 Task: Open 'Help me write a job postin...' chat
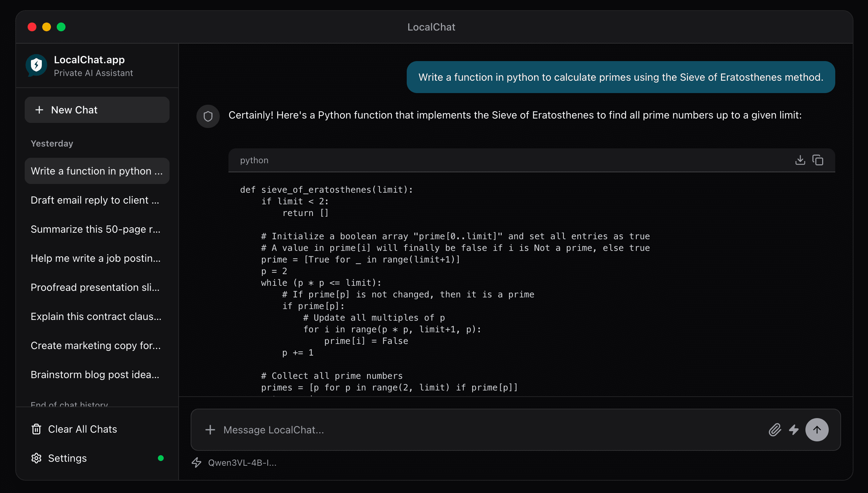[x=97, y=258]
